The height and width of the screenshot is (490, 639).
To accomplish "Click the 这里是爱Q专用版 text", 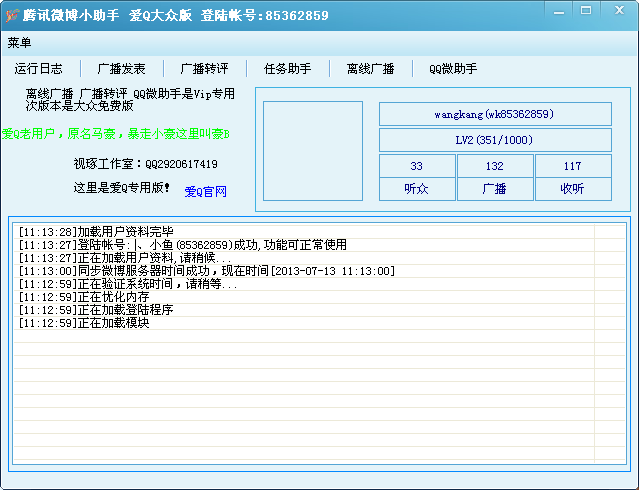I will coord(122,188).
